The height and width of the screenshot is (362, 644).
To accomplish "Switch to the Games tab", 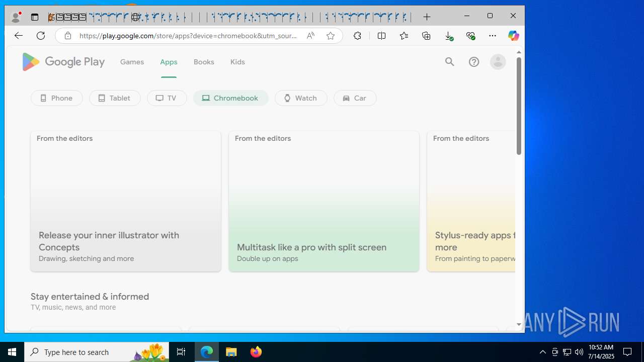I will click(x=132, y=62).
